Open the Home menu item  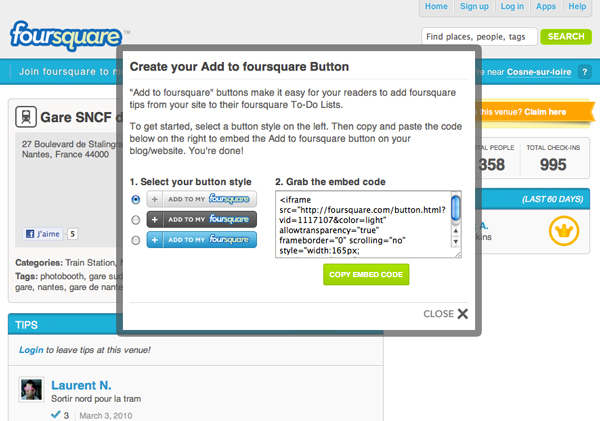click(436, 7)
